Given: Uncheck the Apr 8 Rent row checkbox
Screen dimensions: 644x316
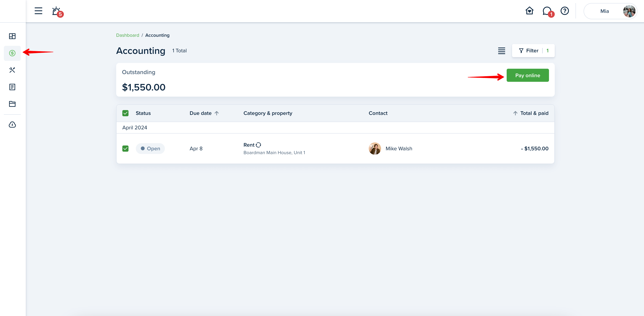Looking at the screenshot, I should 125,149.
